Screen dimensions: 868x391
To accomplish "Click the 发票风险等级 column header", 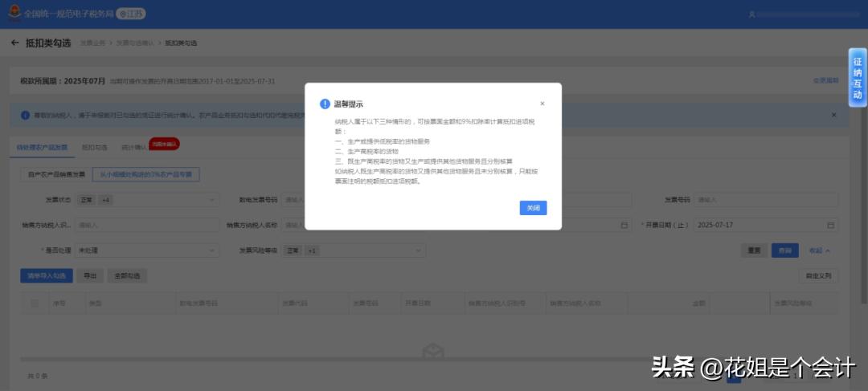I will 793,303.
